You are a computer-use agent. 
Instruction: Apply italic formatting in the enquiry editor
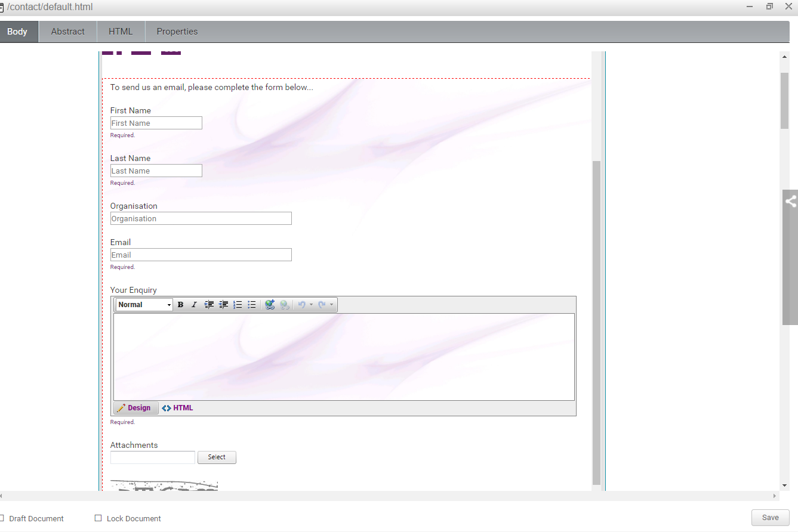[194, 304]
